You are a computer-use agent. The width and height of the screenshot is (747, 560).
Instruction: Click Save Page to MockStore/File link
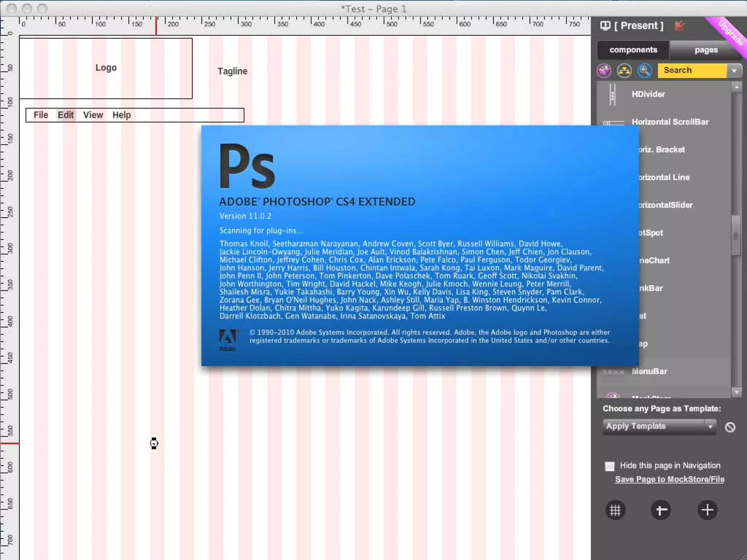670,479
